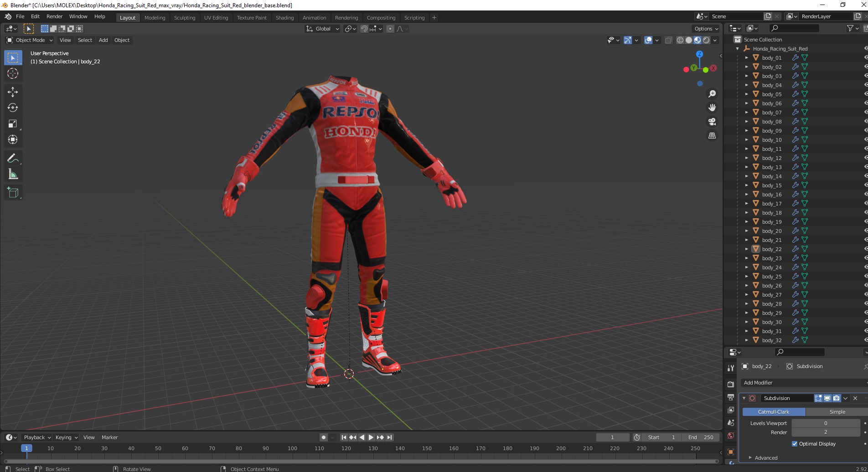868x472 pixels.
Task: Open the Output properties tab
Action: tap(731, 397)
